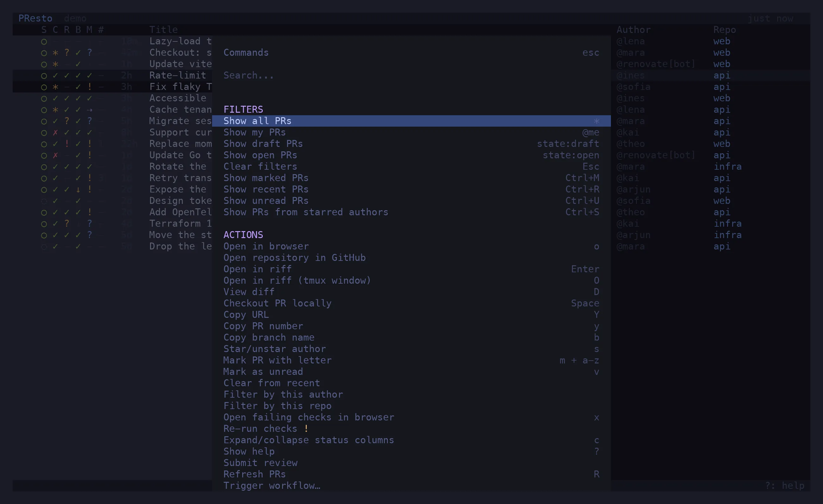The image size is (823, 504).
Task: Select Show marked PRs
Action: 411,178
